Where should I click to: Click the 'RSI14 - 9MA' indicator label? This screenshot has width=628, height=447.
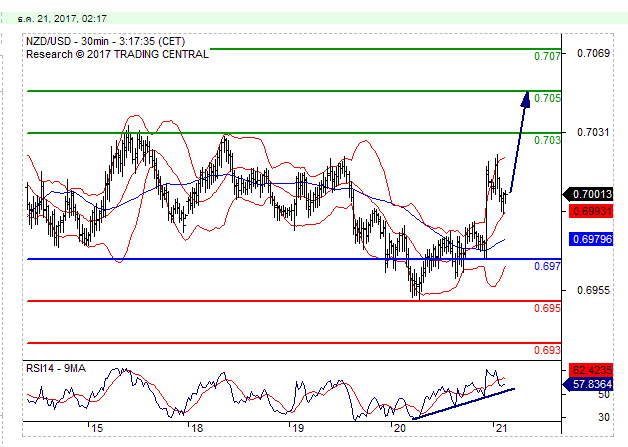point(56,368)
